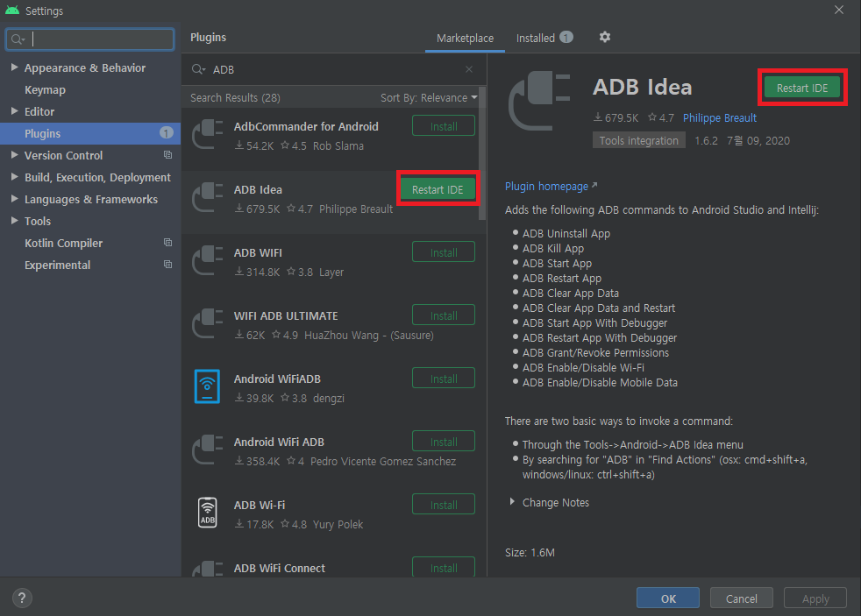Install ADB WiFi Connect plugin

tap(444, 567)
